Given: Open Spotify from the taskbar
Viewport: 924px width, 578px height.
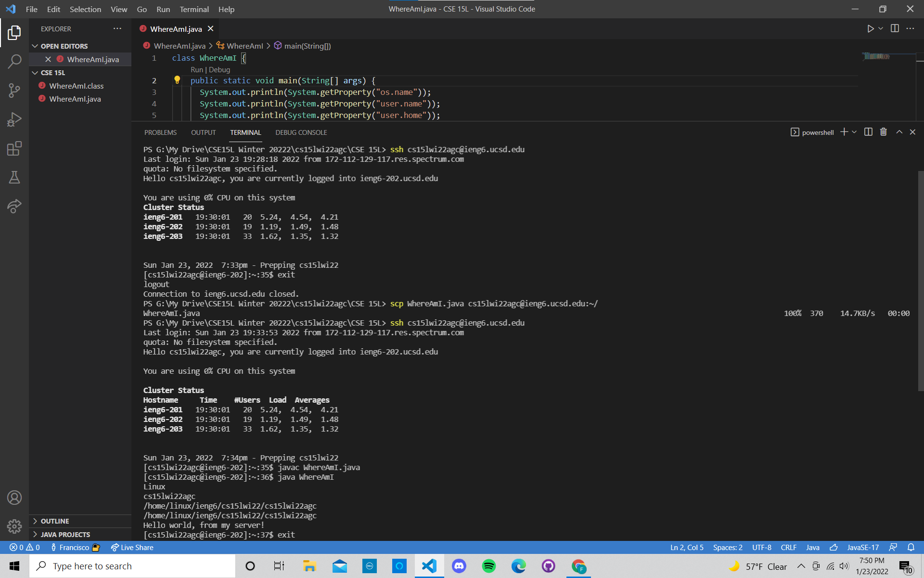Looking at the screenshot, I should pyautogui.click(x=488, y=566).
